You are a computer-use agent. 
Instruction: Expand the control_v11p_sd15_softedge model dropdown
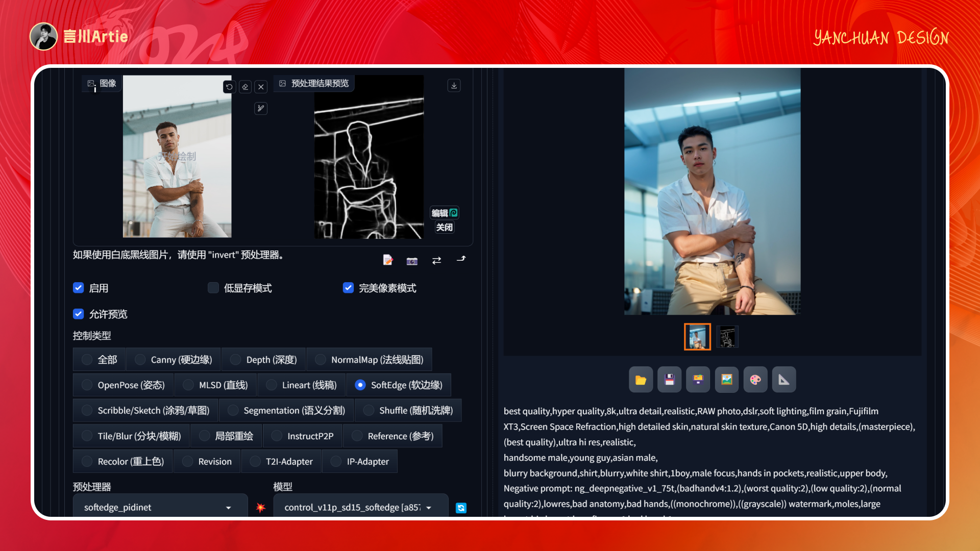(360, 507)
